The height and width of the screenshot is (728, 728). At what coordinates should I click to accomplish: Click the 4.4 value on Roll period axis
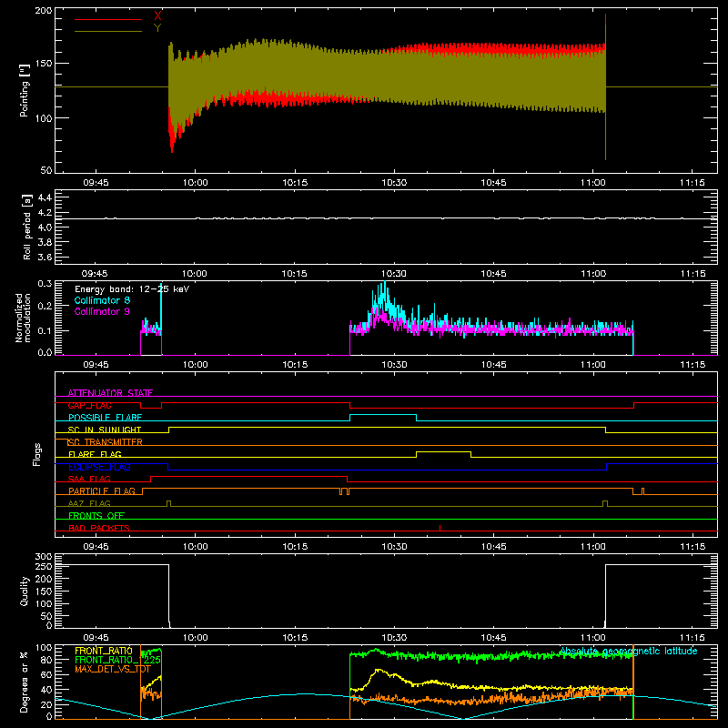(x=45, y=197)
